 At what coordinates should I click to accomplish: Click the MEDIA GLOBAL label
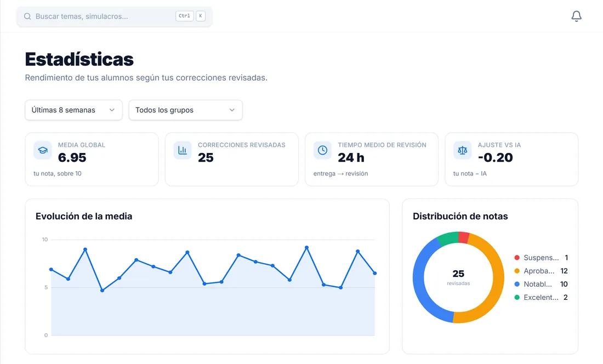pyautogui.click(x=82, y=145)
